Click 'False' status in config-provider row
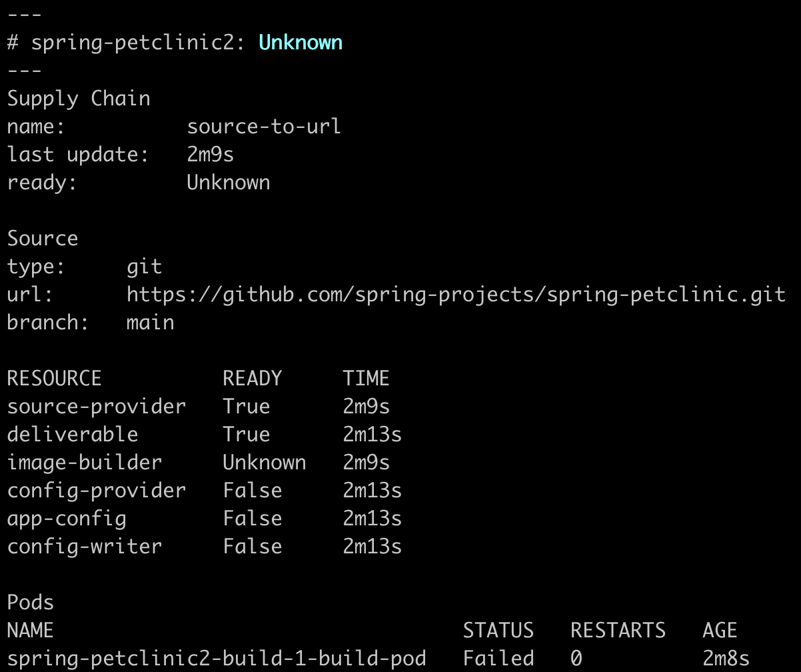801x672 pixels. click(x=253, y=491)
